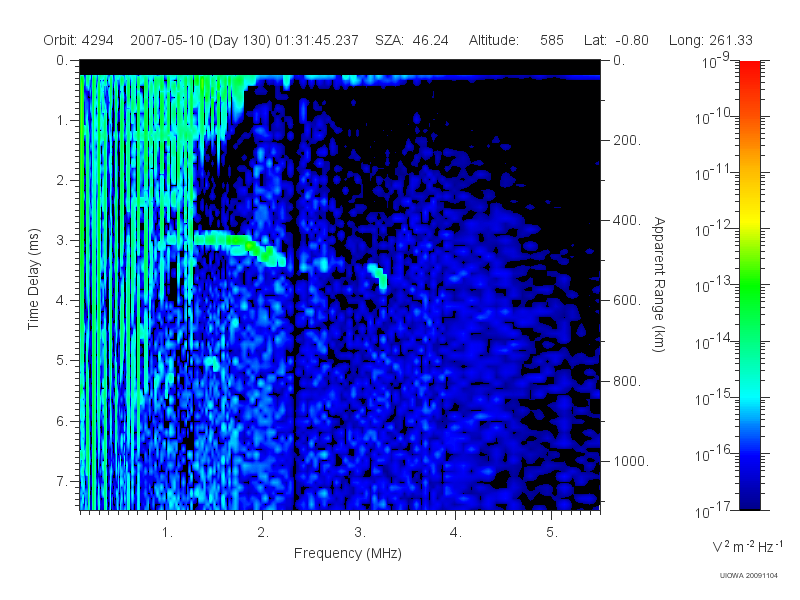Click the short echo trace near 3.2 MHz
The width and height of the screenshot is (800, 600).
tap(379, 276)
